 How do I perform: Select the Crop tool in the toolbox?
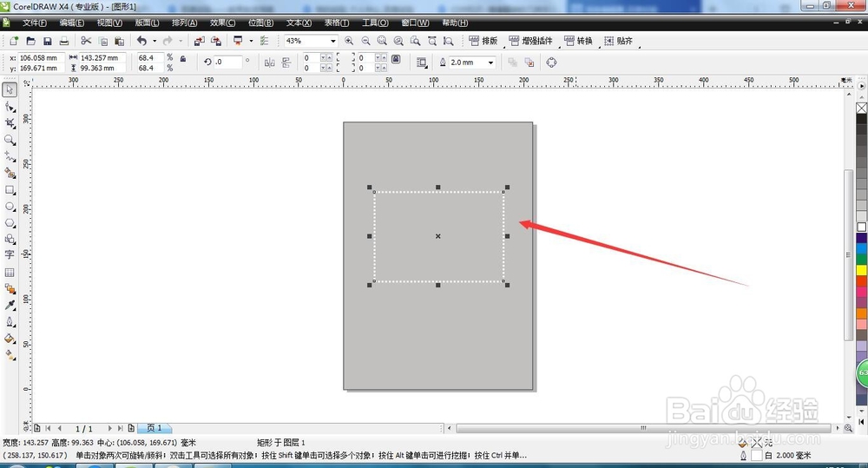tap(10, 123)
